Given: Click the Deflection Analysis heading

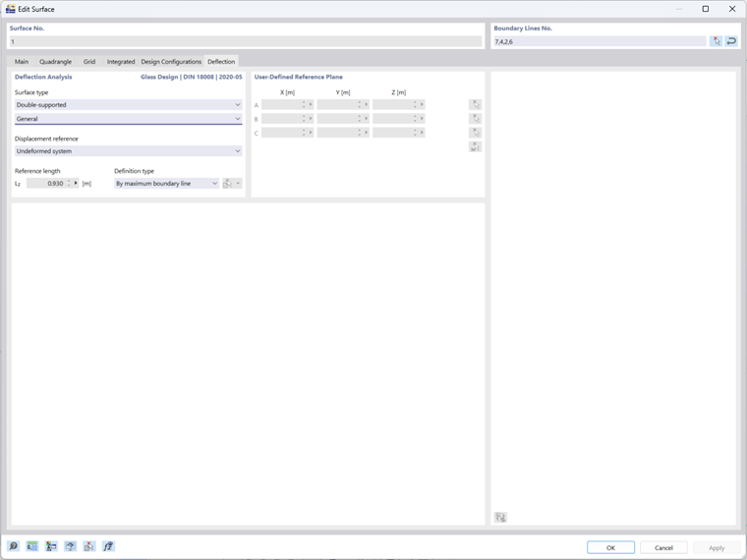Looking at the screenshot, I should (x=43, y=77).
